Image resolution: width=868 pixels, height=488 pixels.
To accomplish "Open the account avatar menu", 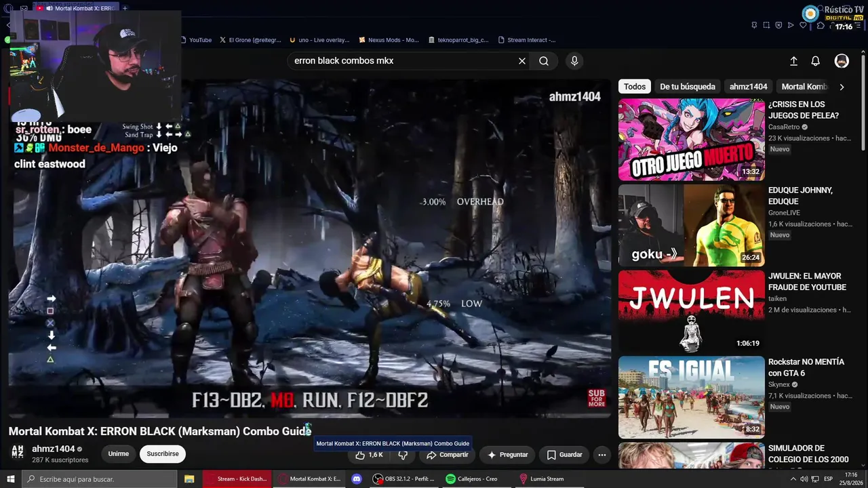I will tap(842, 61).
